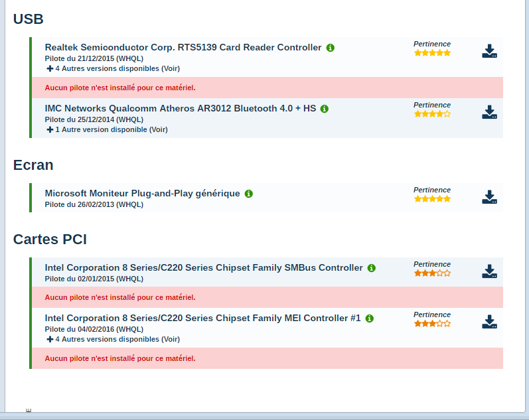Download the Intel MEI Controller #1 driver
529x420 pixels.
click(489, 322)
